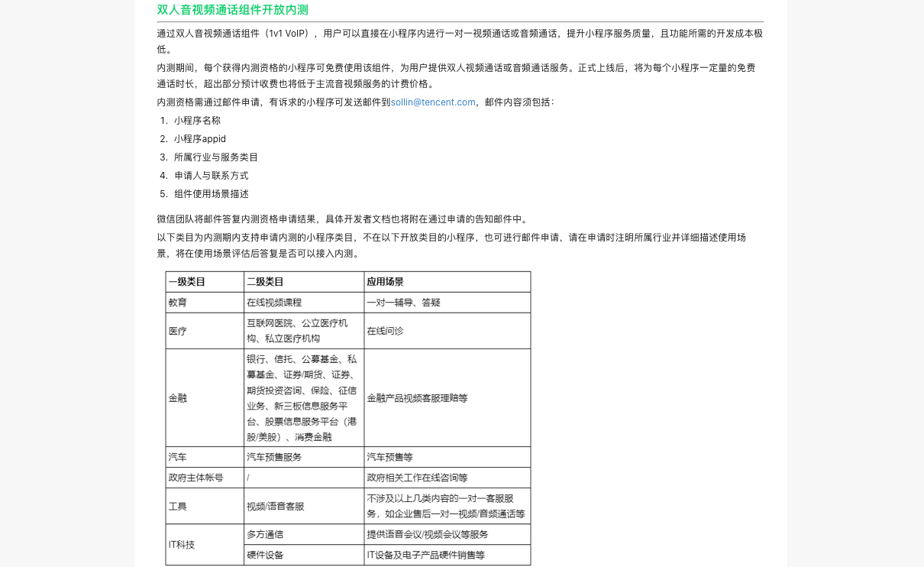
Task: Select table header 应用场景
Action: coord(447,281)
